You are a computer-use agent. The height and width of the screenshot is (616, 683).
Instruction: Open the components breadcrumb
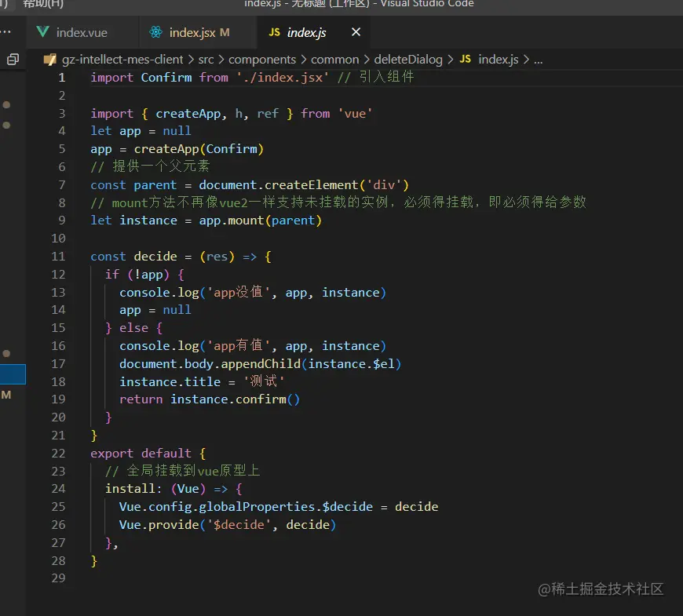coord(262,59)
